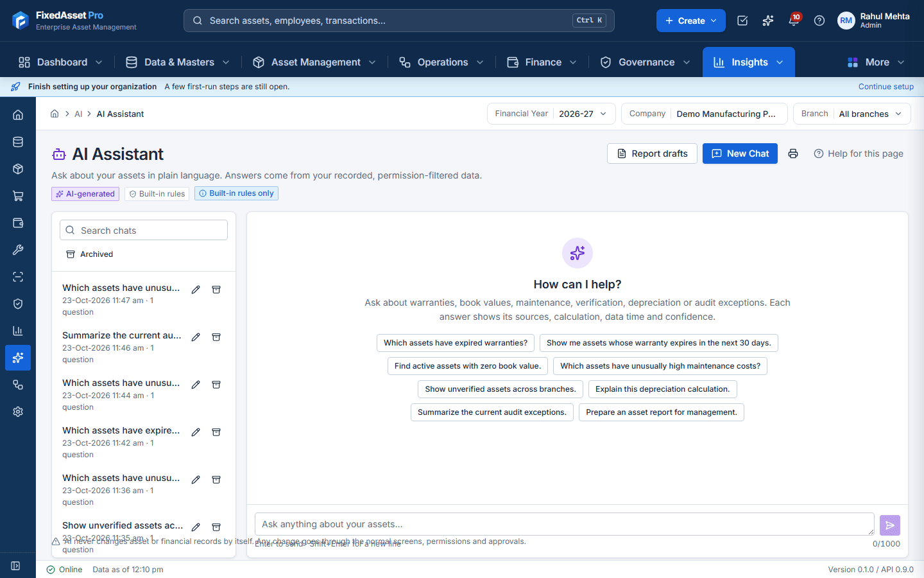This screenshot has height=578, width=924.
Task: Expand the More navigation menu
Action: tap(876, 62)
